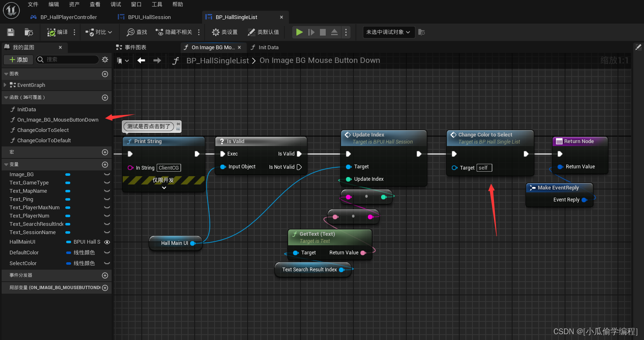644x340 pixels.
Task: Expand the EventGraph tree item
Action: point(5,85)
